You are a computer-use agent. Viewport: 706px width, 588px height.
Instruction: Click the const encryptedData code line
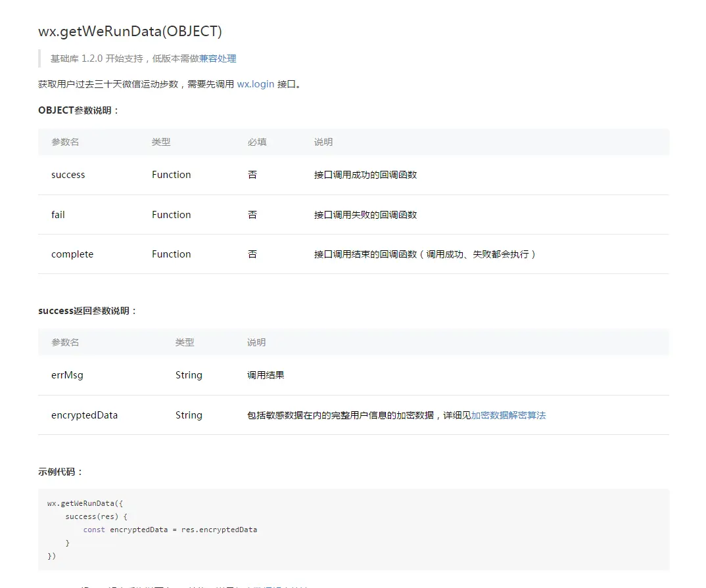[x=170, y=530]
